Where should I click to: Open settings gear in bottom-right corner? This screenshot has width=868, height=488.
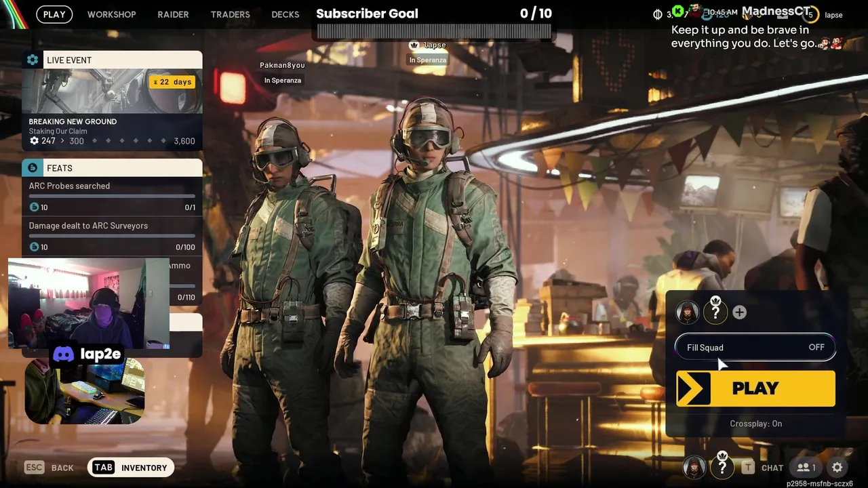click(x=837, y=468)
